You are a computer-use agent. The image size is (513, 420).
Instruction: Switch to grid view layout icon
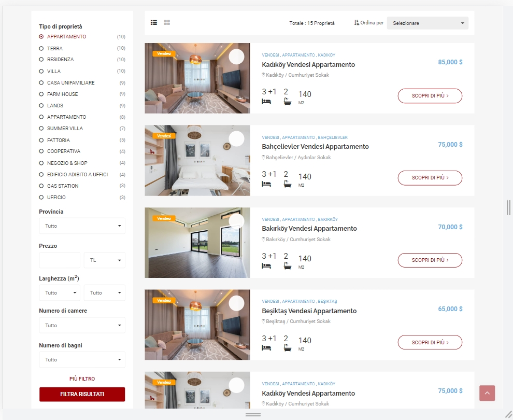click(x=167, y=23)
